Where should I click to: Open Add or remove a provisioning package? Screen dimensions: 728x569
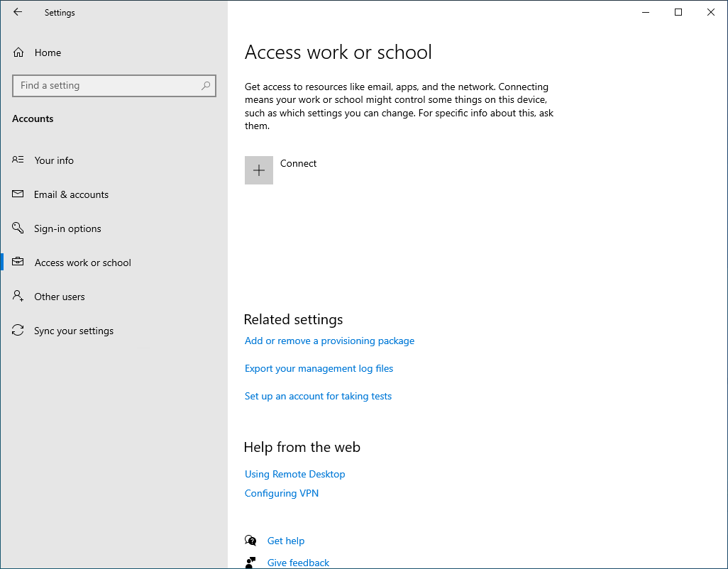click(329, 341)
